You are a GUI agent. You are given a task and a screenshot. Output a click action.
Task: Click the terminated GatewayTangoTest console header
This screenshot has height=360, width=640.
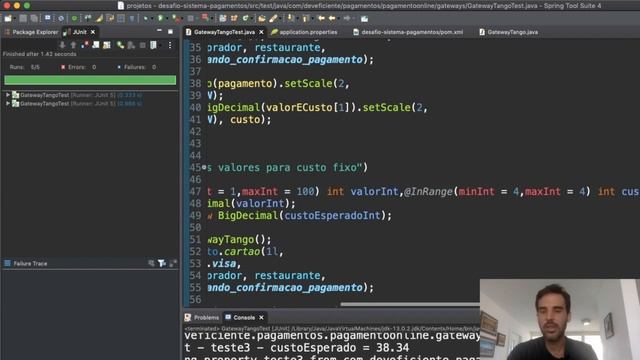tap(332, 329)
